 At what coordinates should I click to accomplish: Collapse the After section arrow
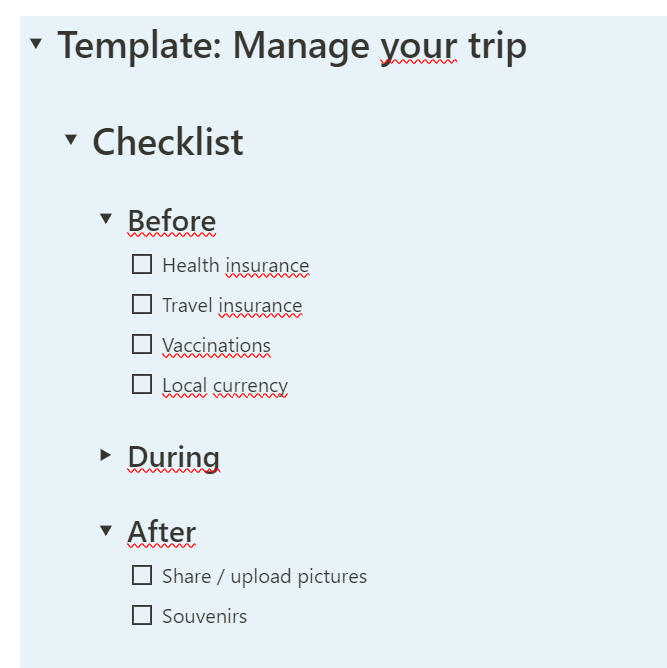(106, 530)
